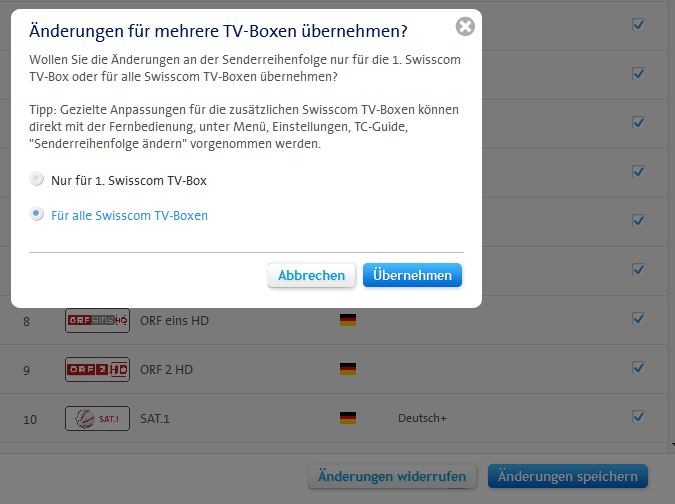Click row number 10 in channel list

pos(30,419)
